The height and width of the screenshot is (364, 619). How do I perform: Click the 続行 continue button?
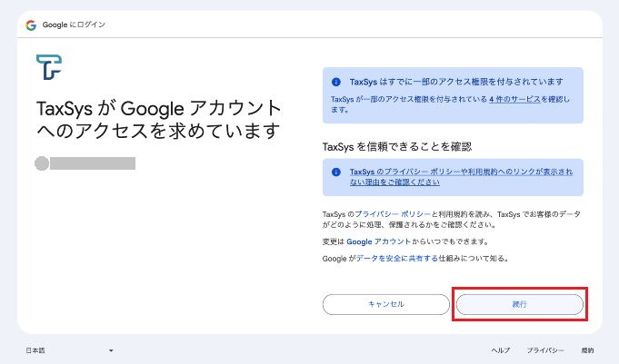tap(520, 304)
